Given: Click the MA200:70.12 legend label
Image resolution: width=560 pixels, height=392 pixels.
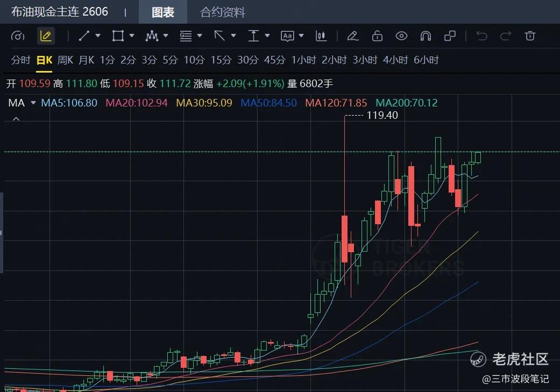Looking at the screenshot, I should click(x=407, y=103).
